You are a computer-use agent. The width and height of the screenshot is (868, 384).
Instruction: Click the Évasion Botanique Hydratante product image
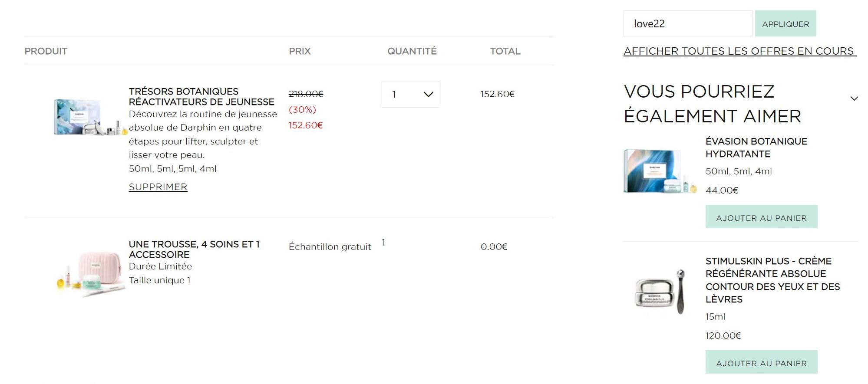pyautogui.click(x=660, y=171)
